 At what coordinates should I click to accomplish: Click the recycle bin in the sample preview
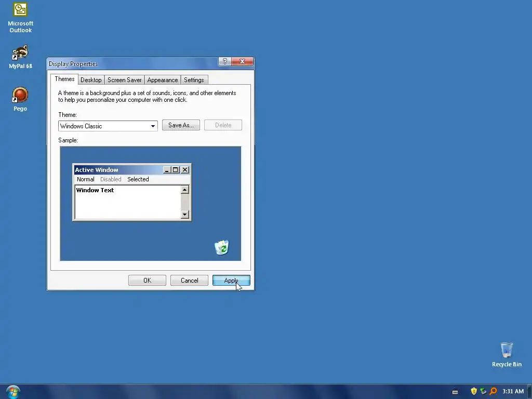[222, 247]
